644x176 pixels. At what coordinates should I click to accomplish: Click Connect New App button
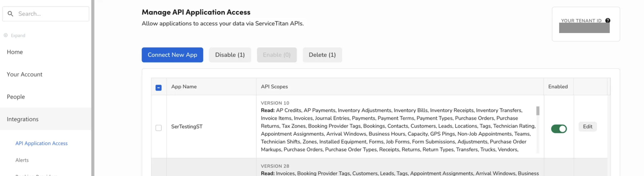click(172, 55)
